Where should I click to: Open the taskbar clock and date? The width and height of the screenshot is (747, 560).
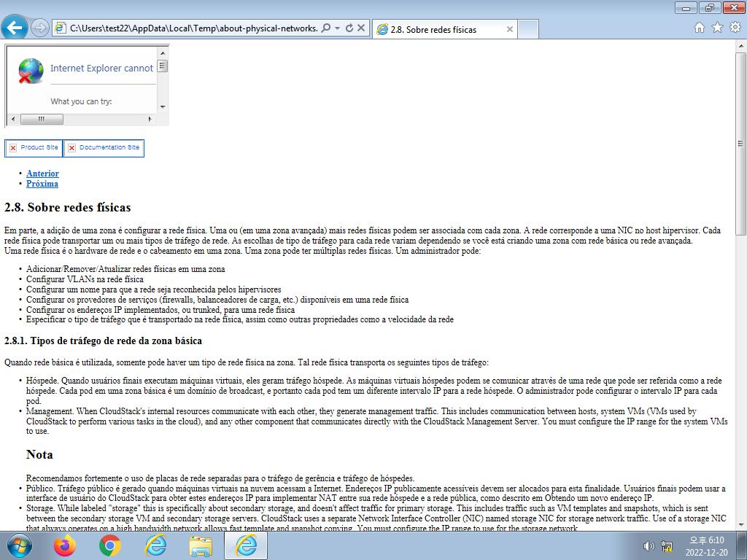pyautogui.click(x=707, y=546)
